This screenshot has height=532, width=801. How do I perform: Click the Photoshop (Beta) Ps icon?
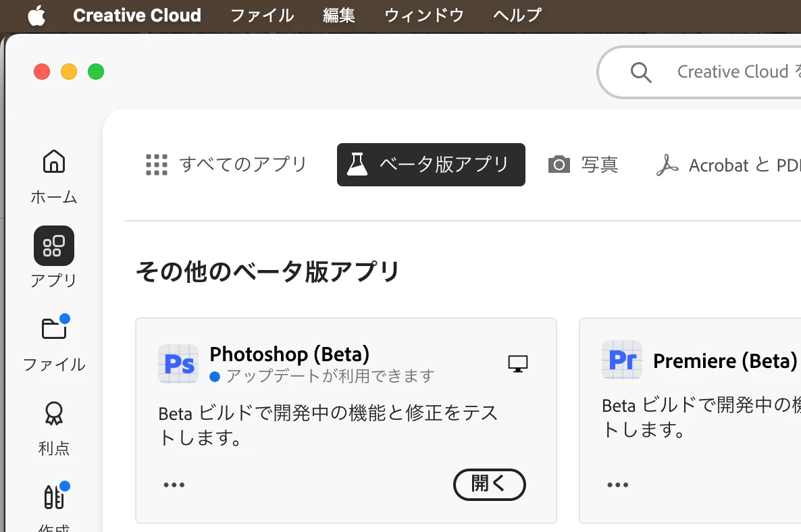pyautogui.click(x=178, y=363)
